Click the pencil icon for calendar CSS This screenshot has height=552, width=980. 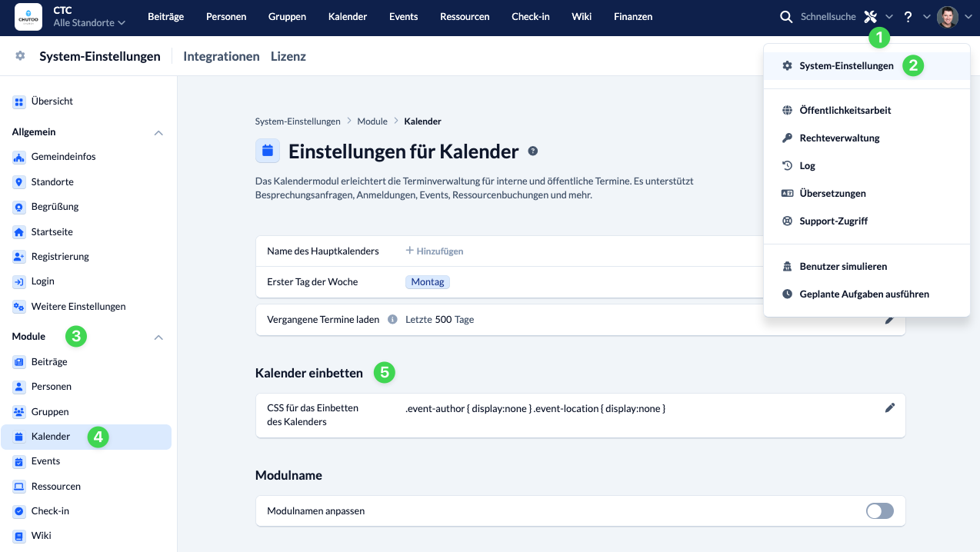click(x=890, y=408)
